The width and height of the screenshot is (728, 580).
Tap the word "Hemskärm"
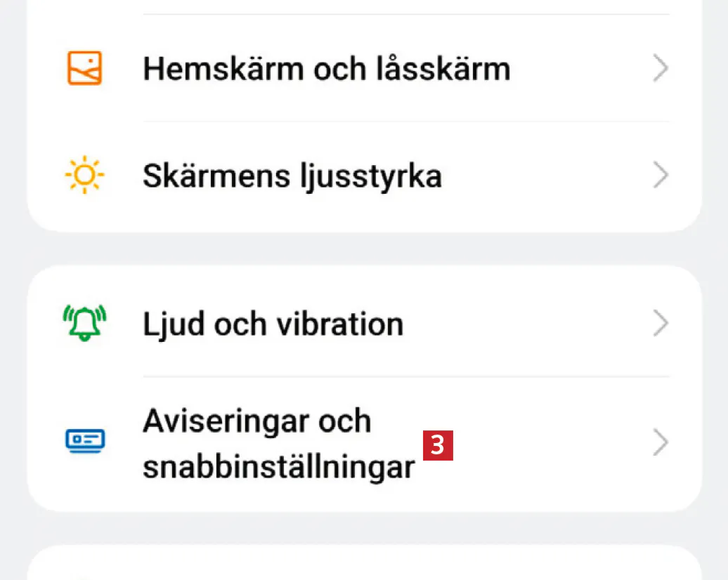[x=223, y=69]
